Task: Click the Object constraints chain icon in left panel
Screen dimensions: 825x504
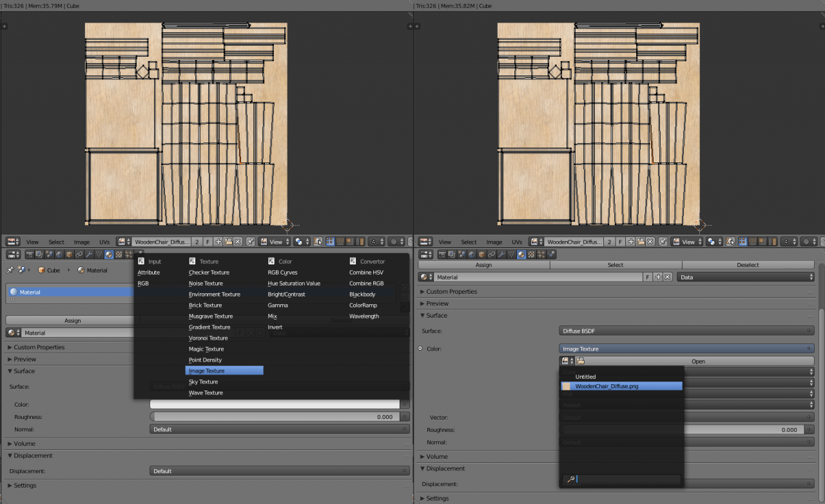Action: coord(79,255)
